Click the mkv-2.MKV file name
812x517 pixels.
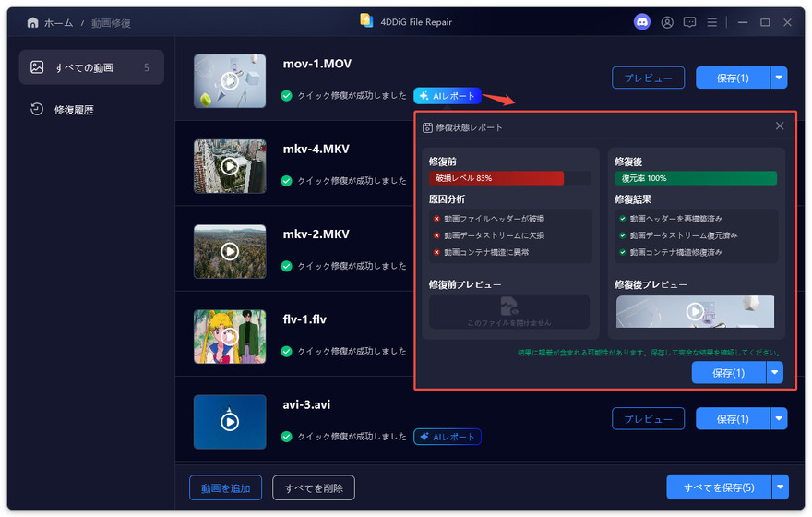coord(316,234)
